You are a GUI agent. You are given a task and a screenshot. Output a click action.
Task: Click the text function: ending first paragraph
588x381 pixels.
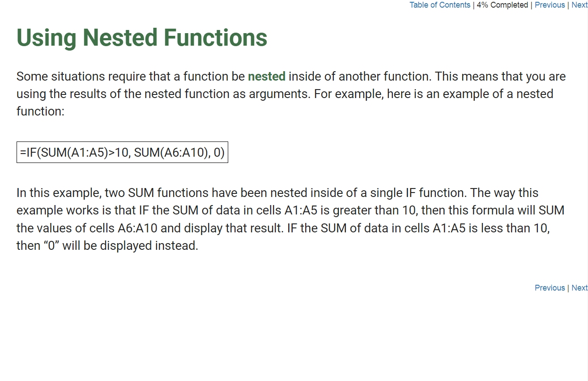tap(41, 111)
